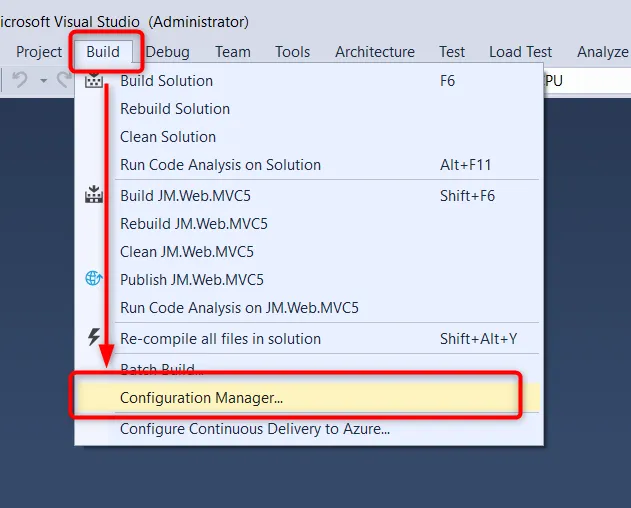The height and width of the screenshot is (508, 631).
Task: Open the Team menu
Action: pyautogui.click(x=233, y=52)
